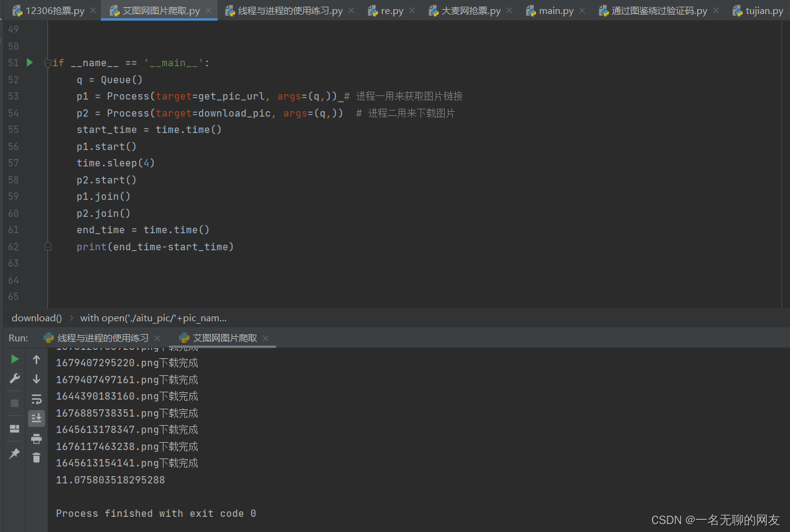Click the 1644390183160.png下载完成 output line

point(127,397)
